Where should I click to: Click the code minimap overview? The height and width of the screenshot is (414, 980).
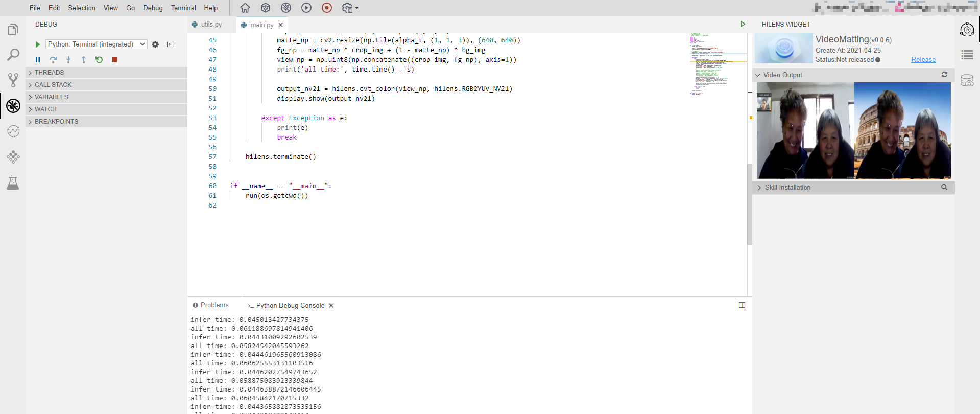718,64
